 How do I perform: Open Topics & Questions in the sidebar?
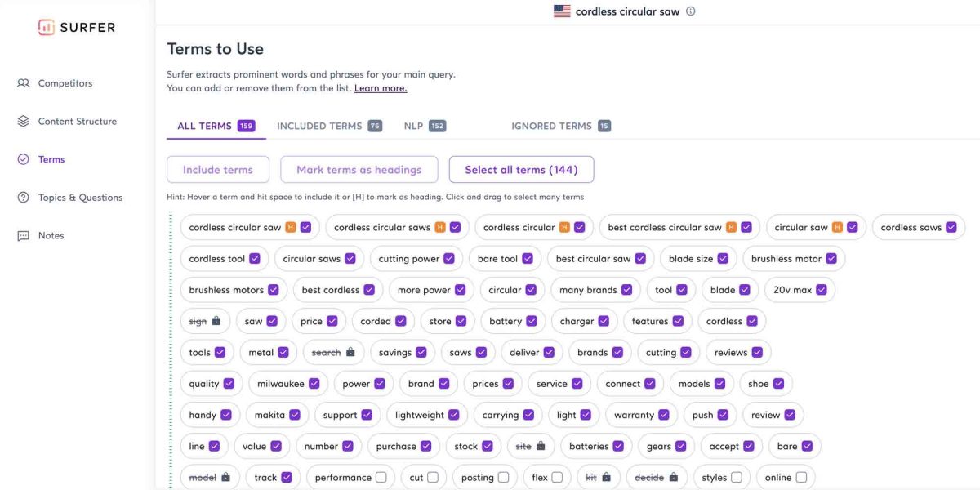tap(80, 198)
